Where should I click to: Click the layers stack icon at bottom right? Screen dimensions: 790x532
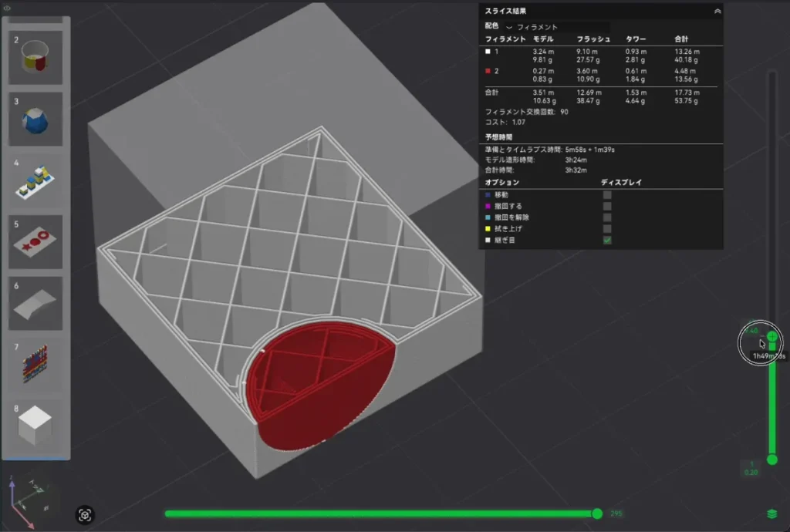coord(771,513)
